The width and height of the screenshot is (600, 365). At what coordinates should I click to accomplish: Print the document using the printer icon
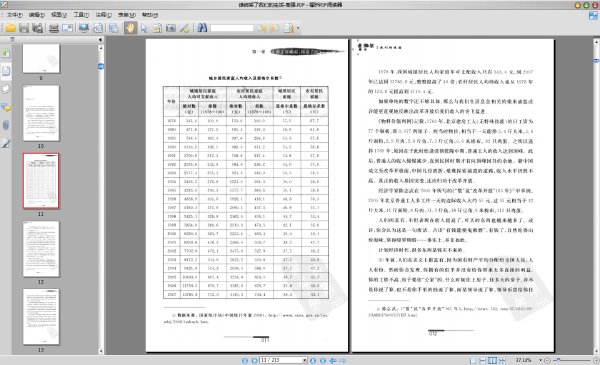[54, 28]
